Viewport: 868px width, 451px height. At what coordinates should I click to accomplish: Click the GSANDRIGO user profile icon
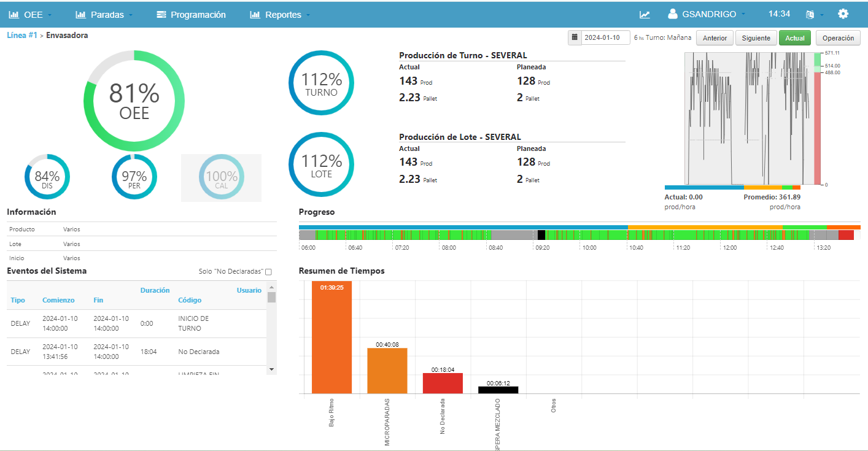673,14
